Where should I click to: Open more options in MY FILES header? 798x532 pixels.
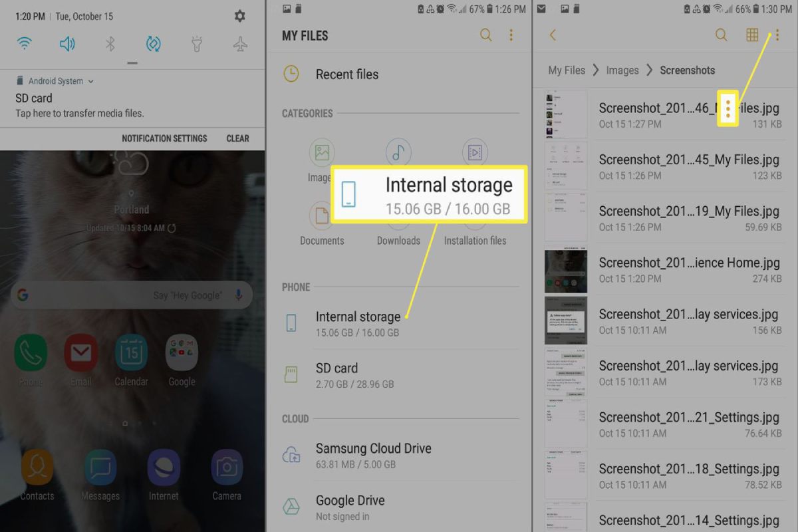(x=511, y=35)
